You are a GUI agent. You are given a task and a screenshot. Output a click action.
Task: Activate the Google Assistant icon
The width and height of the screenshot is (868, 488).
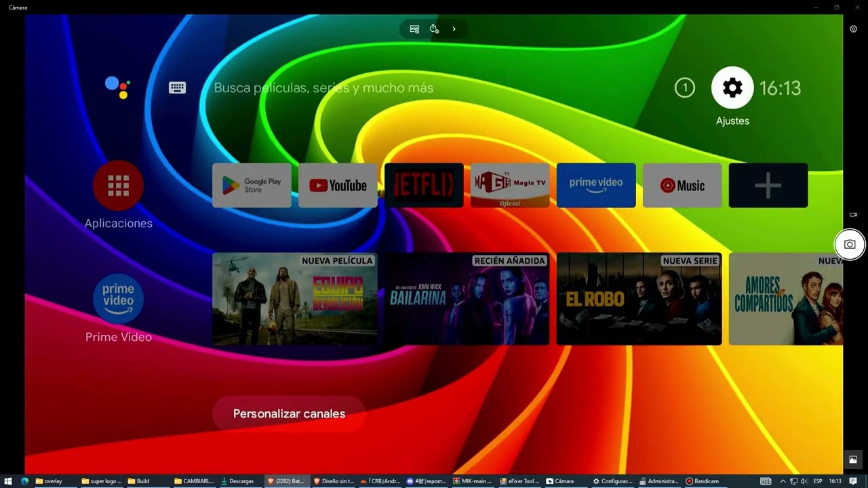click(x=117, y=87)
